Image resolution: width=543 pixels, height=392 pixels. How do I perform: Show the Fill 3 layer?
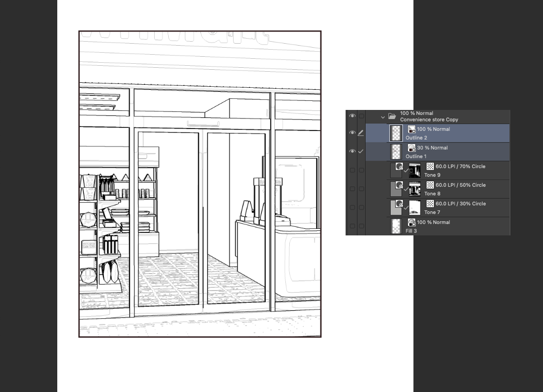352,226
